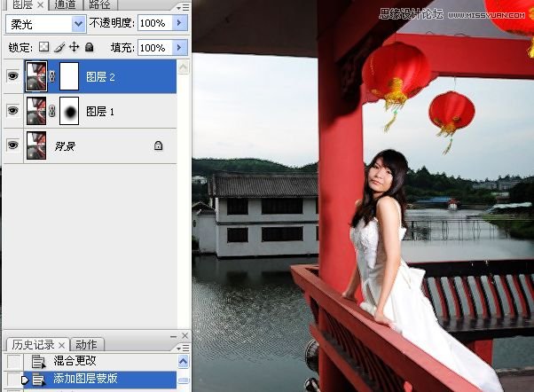The height and width of the screenshot is (392, 534).
Task: Select the 图层 2 layer name
Action: tap(100, 77)
